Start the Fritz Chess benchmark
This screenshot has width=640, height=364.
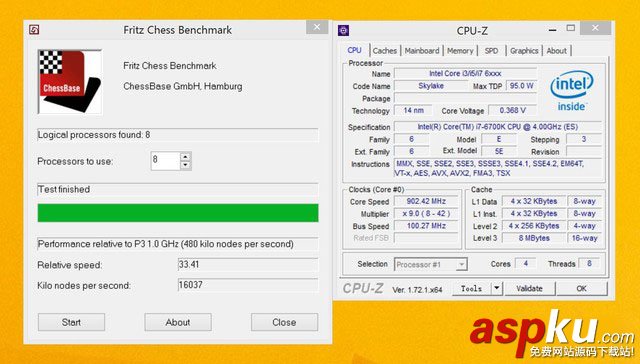pyautogui.click(x=71, y=322)
